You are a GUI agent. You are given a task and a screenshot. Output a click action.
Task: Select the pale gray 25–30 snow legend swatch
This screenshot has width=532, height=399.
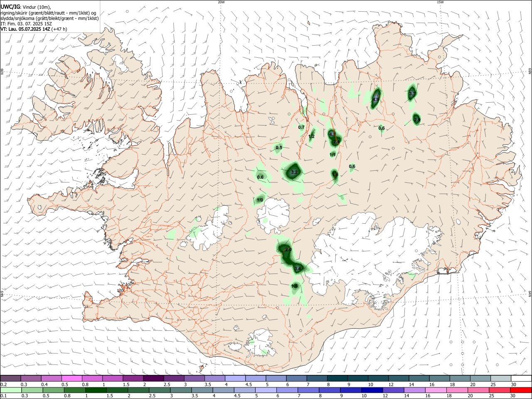[x=500, y=379]
